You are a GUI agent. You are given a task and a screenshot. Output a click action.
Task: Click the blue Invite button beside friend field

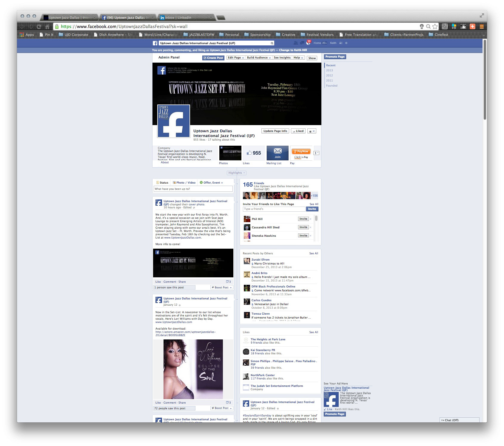coord(312,209)
